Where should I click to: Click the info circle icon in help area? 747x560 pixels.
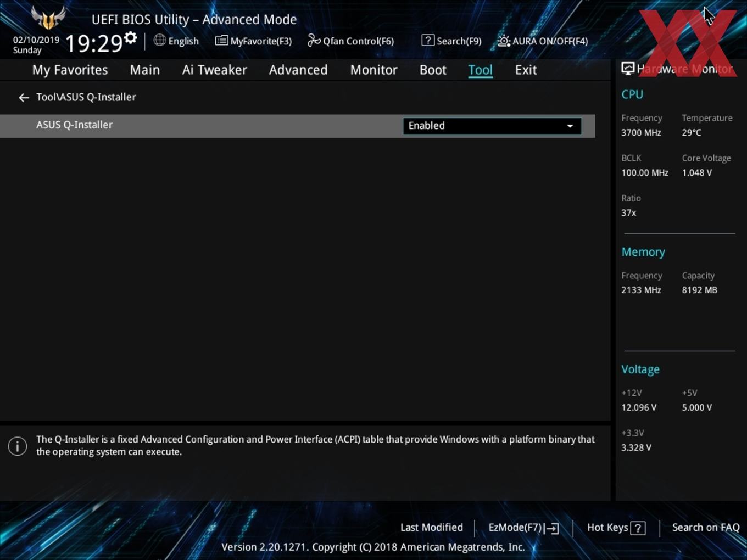[x=18, y=446]
